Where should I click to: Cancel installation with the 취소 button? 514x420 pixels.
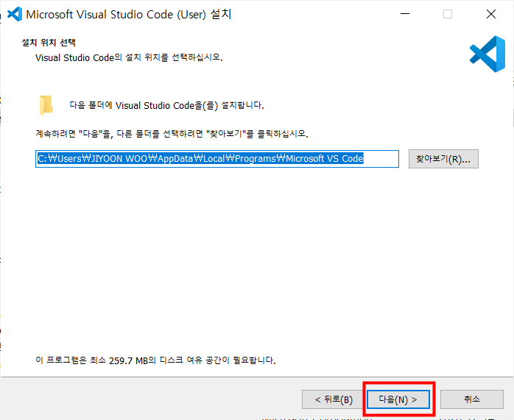pos(472,399)
